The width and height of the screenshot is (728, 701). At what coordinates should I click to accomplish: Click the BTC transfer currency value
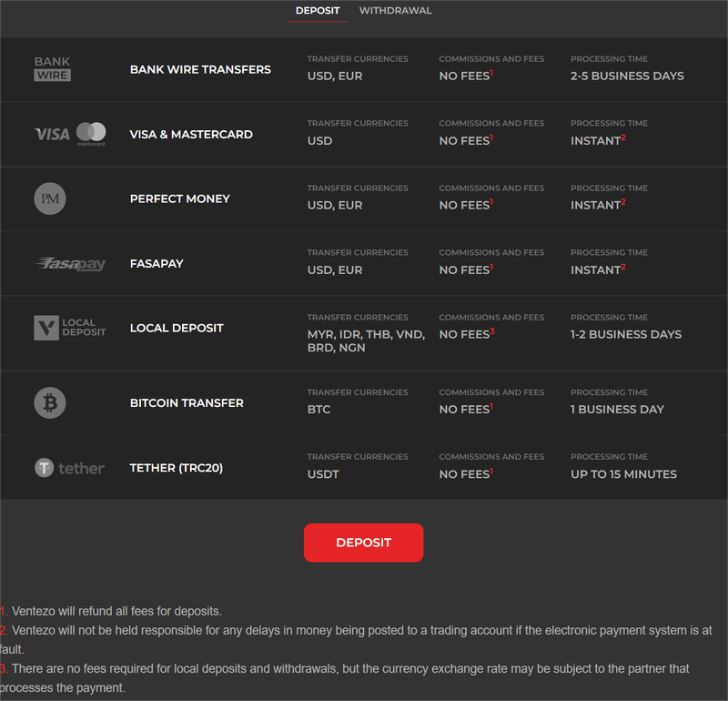pyautogui.click(x=319, y=410)
